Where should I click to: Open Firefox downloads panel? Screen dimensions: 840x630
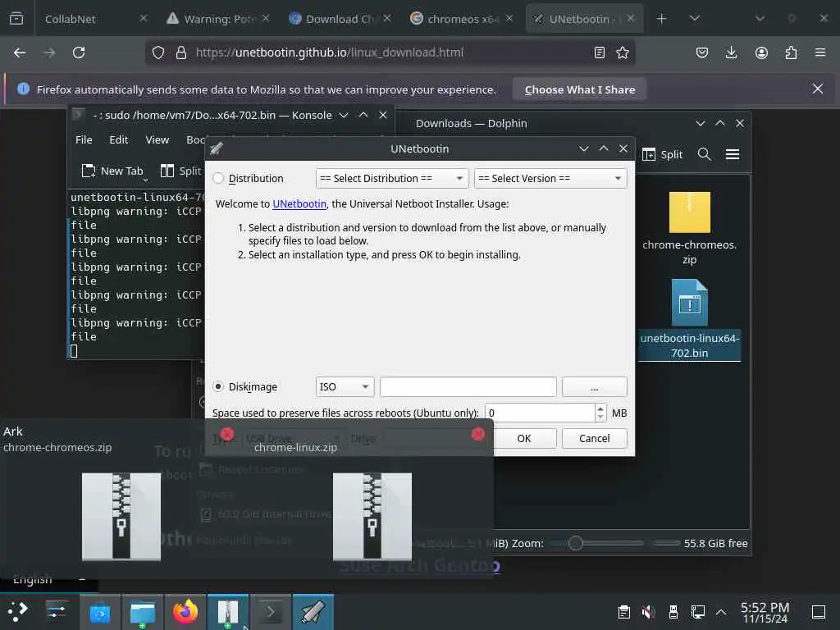tap(731, 52)
